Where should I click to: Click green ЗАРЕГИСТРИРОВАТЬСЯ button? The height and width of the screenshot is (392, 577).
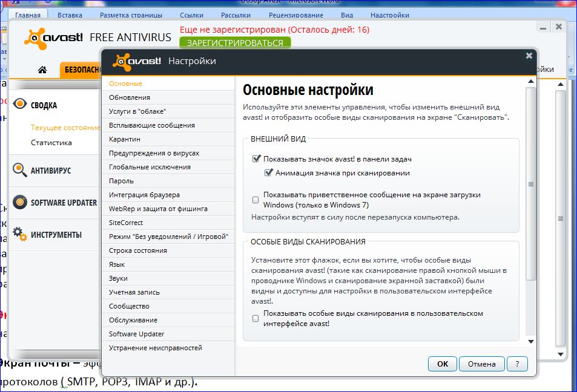(x=235, y=43)
